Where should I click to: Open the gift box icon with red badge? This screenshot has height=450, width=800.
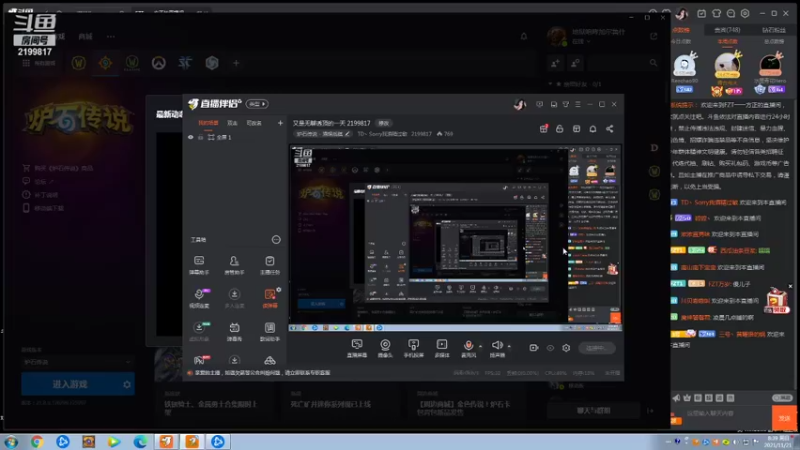pyautogui.click(x=543, y=129)
